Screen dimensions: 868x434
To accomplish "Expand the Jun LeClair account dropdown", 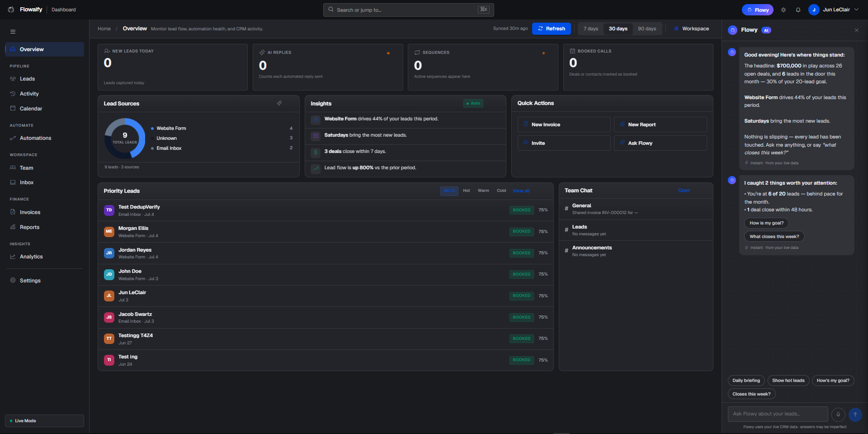I will [856, 10].
